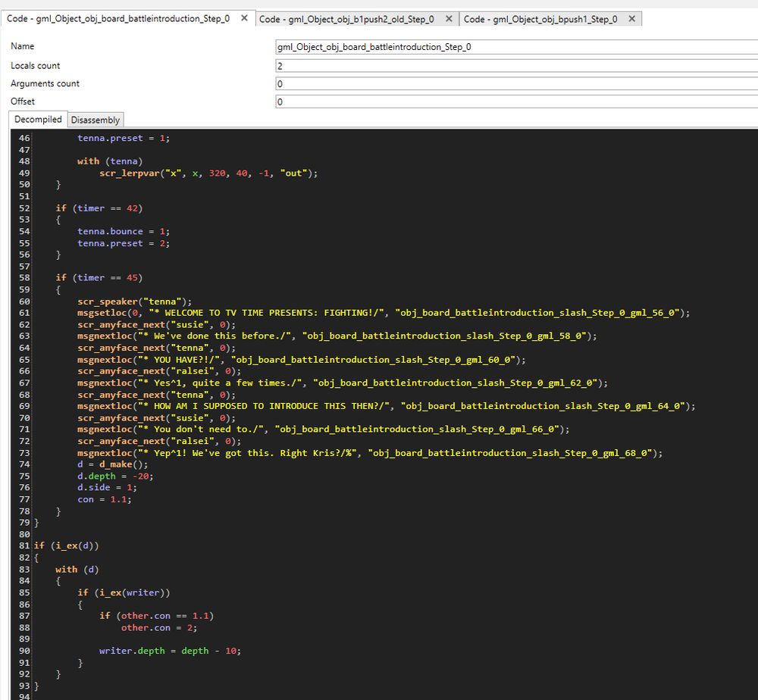The image size is (758, 700).
Task: Switch to the Disassembly tab
Action: point(96,119)
